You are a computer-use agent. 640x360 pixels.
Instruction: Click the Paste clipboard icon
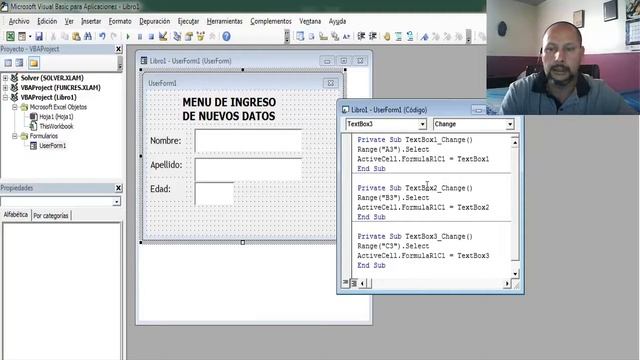(76, 36)
